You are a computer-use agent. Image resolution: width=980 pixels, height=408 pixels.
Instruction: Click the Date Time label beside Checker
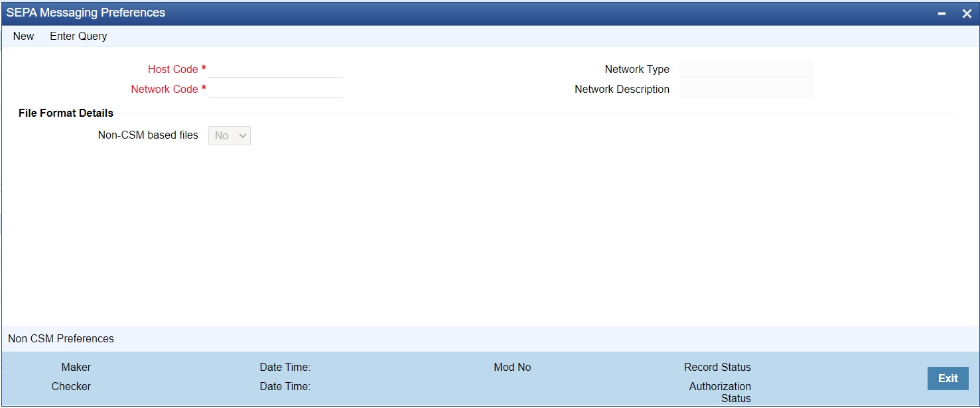point(285,386)
